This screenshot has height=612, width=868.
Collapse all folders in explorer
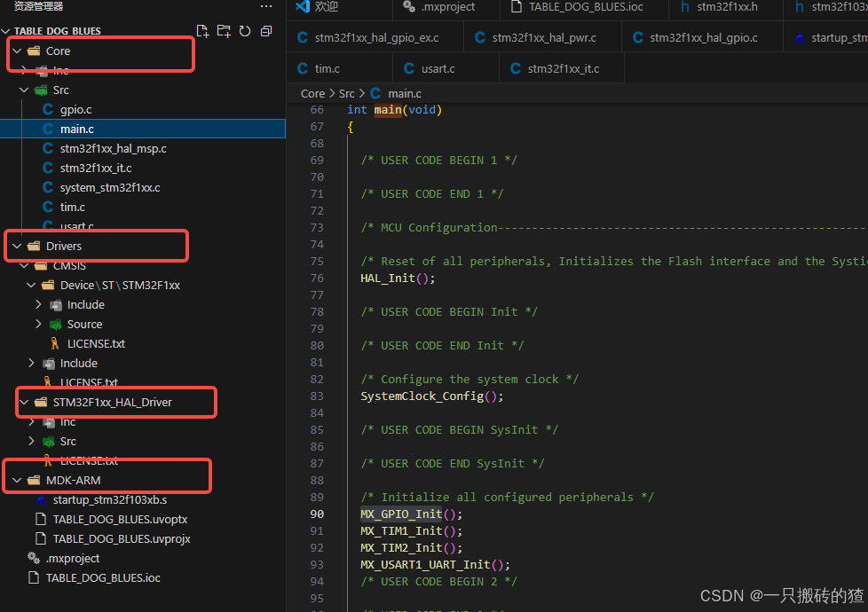266,31
